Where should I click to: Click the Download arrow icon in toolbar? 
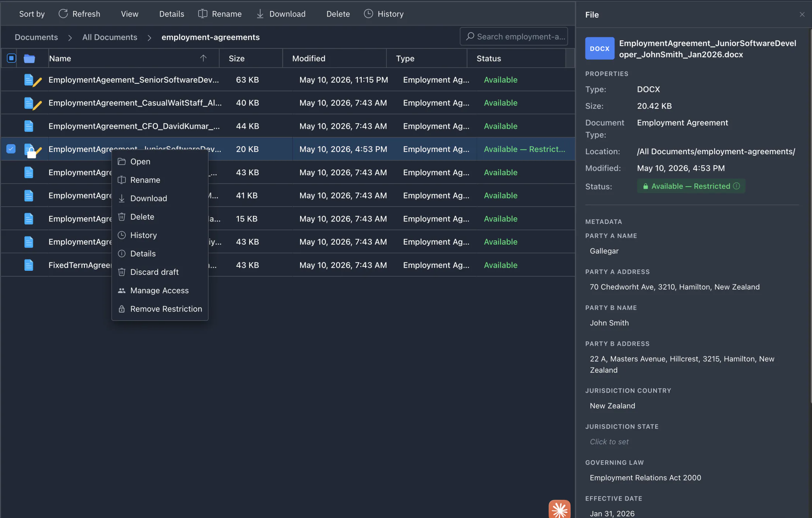[260, 14]
